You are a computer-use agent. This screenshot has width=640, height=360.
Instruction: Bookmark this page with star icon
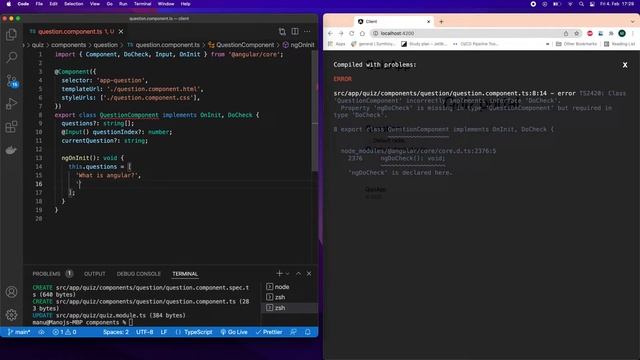[576, 33]
